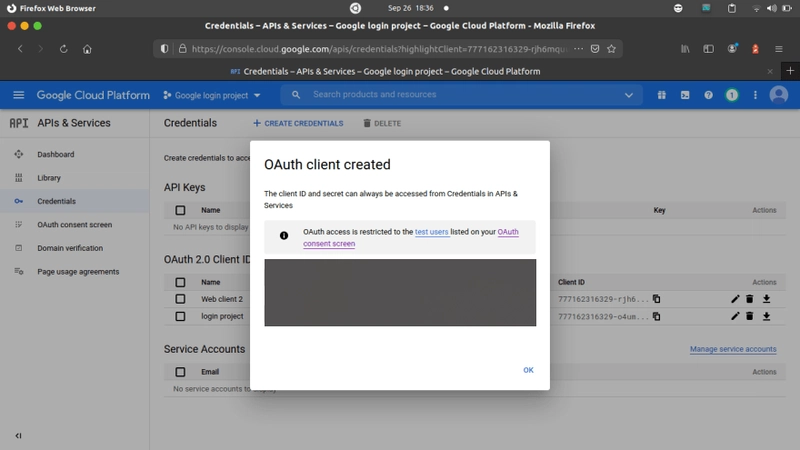
Task: Open page actions three-dot menu in URL bar
Action: (578, 49)
